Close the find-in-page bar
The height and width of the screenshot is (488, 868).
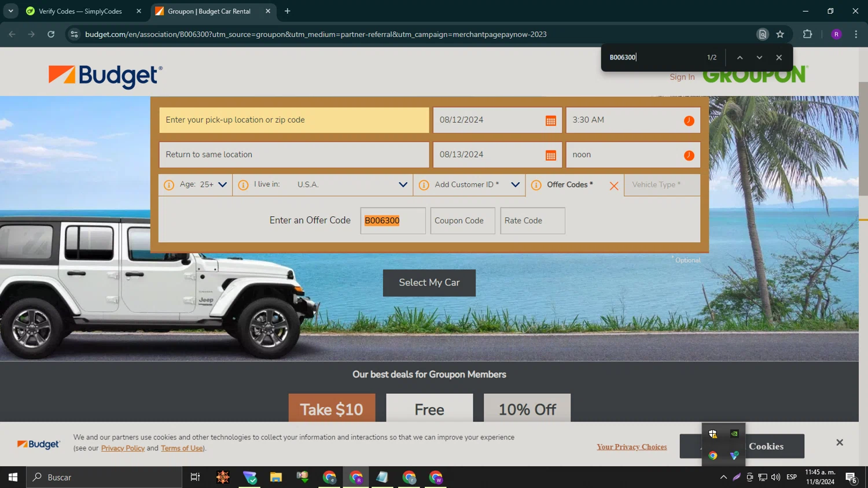pyautogui.click(x=779, y=57)
